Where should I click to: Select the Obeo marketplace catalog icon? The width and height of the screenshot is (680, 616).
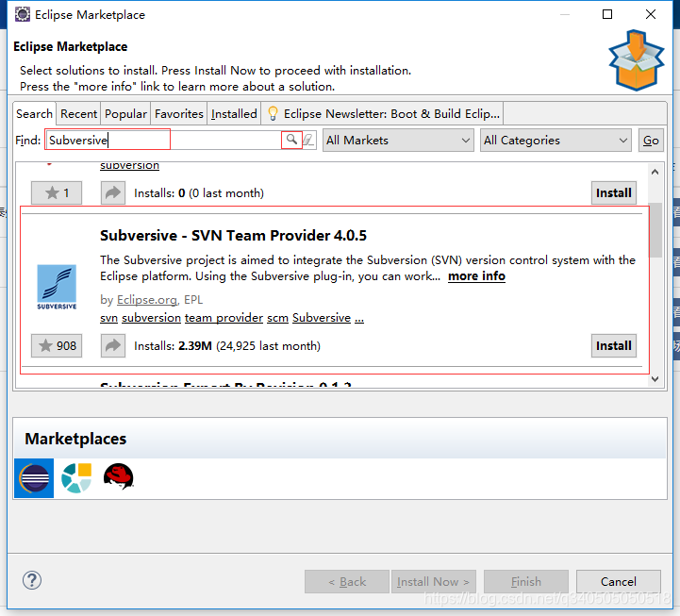click(x=76, y=478)
